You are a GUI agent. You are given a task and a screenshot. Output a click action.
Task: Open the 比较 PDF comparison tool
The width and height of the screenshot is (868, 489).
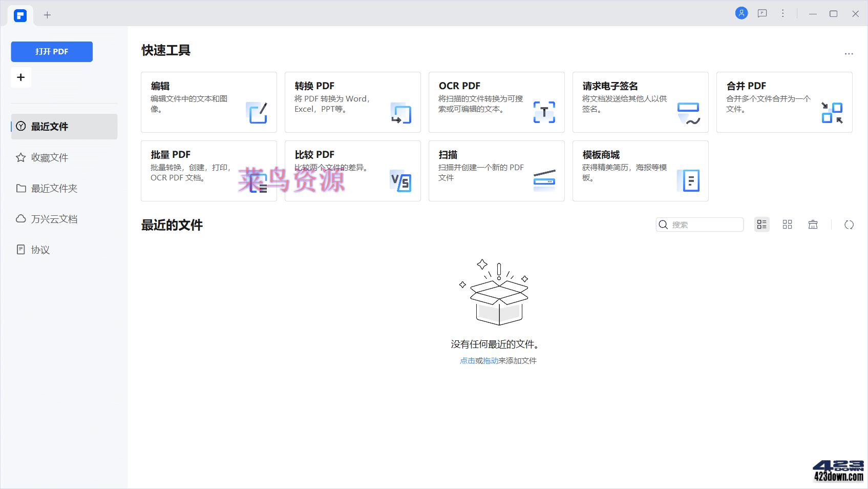[352, 171]
